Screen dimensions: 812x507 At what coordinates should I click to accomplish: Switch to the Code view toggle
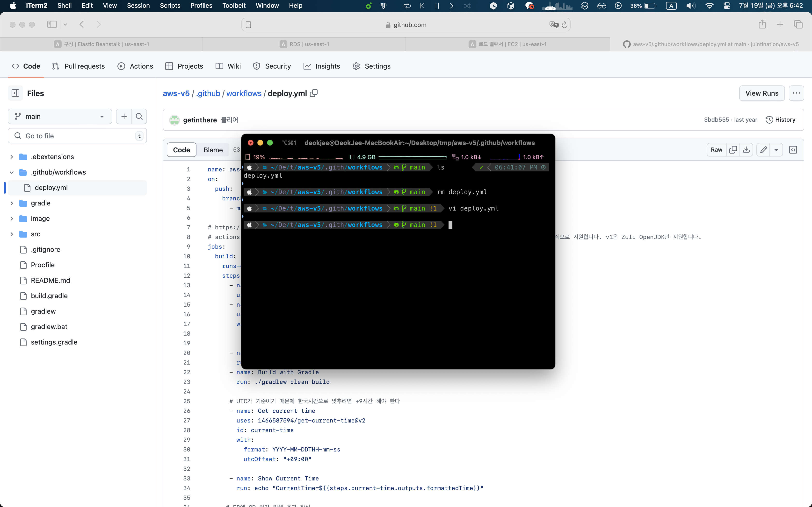181,150
